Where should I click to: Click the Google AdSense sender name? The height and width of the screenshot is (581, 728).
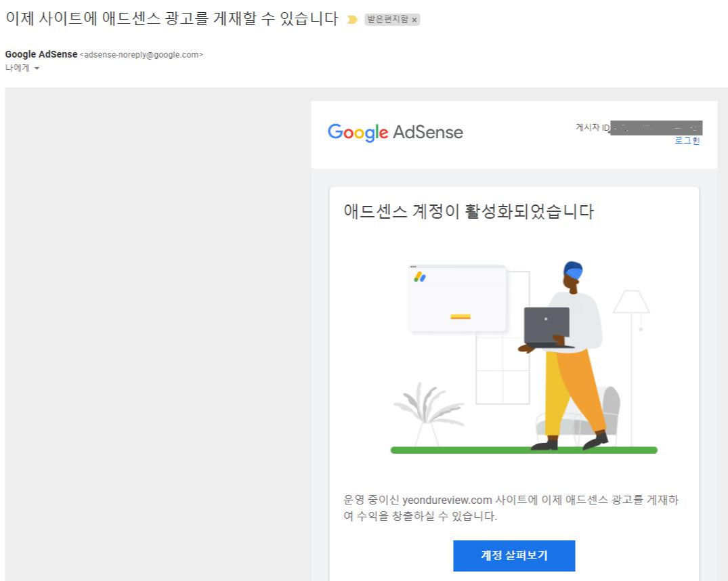click(41, 54)
